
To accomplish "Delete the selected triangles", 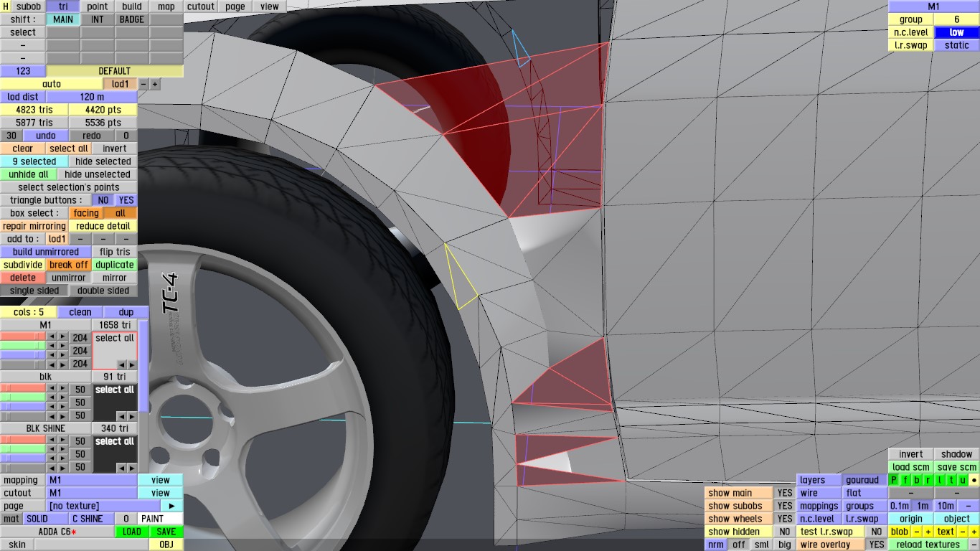I will [23, 278].
